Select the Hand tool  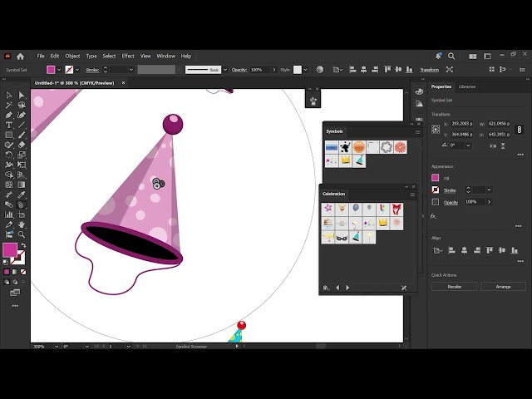(x=22, y=224)
